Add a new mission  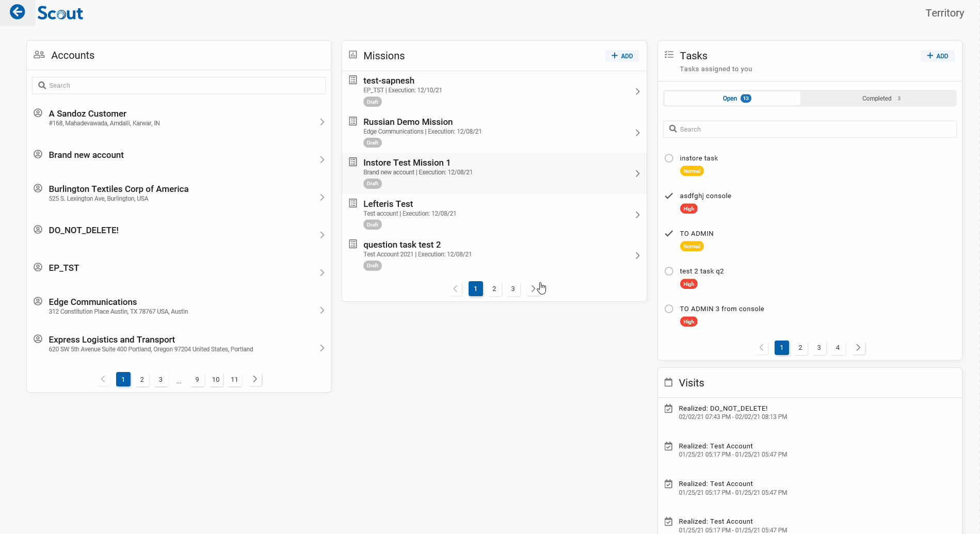[x=622, y=56]
